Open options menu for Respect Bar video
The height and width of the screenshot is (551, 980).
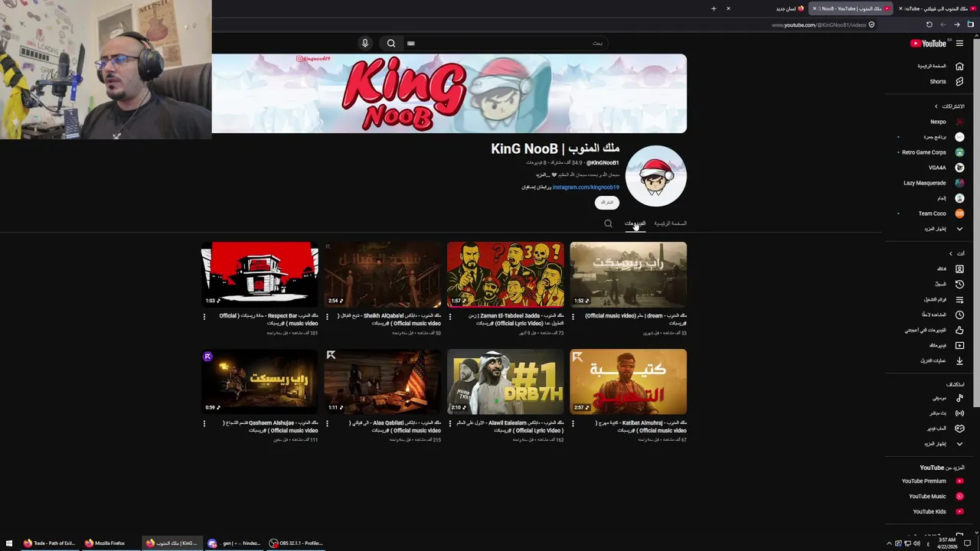pos(204,316)
